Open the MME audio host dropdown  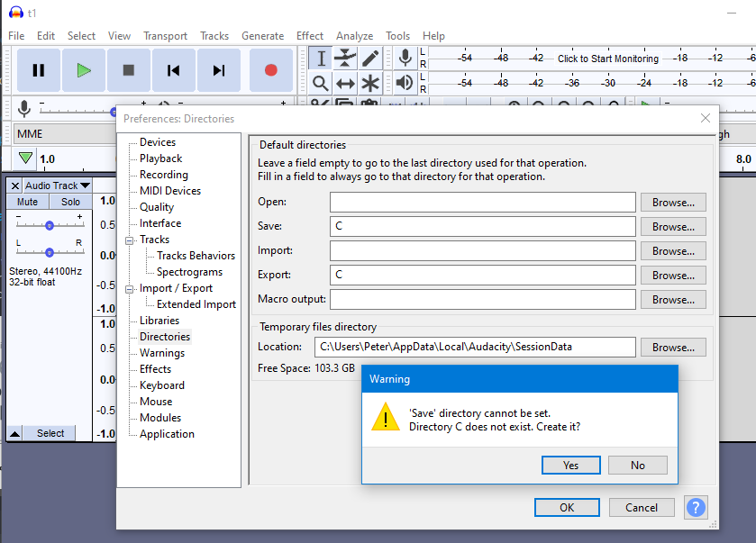pos(64,134)
